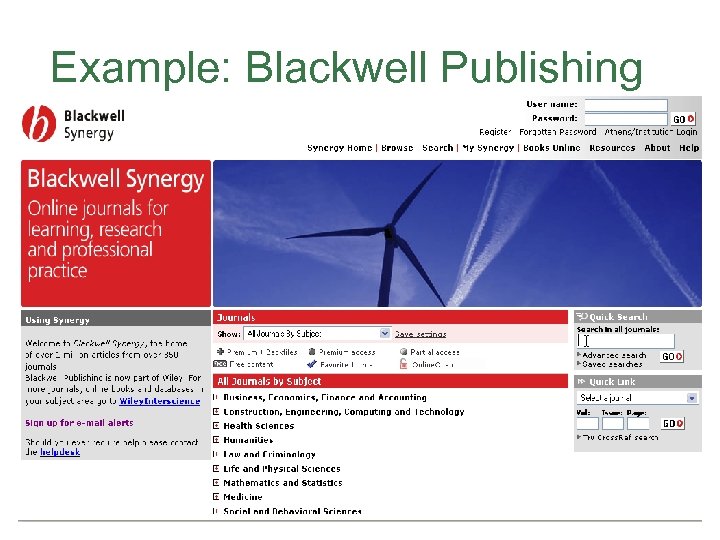The image size is (720, 540).
Task: Open the Advanced search link
Action: (x=614, y=355)
